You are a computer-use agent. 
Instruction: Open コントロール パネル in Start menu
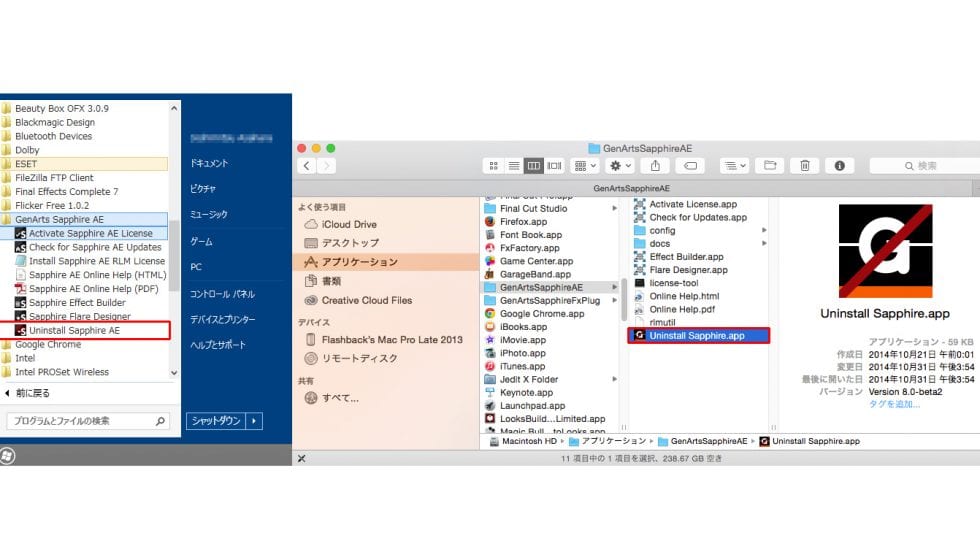pyautogui.click(x=222, y=294)
